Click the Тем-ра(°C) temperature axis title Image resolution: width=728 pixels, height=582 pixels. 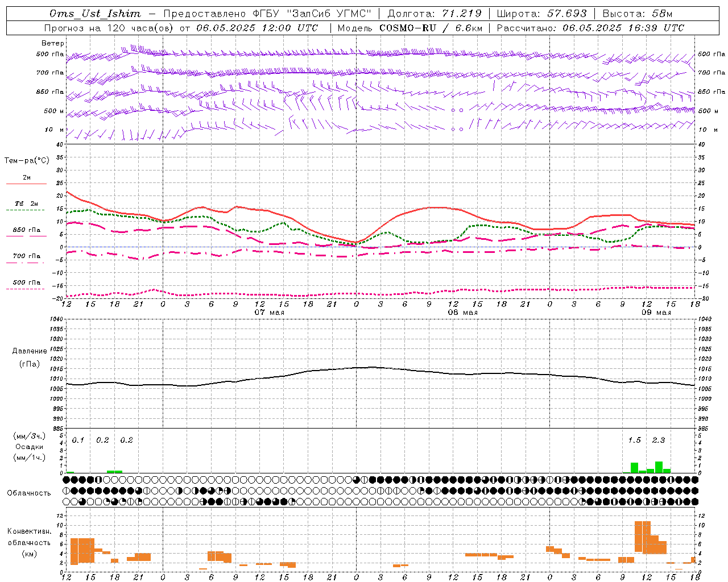point(27,161)
